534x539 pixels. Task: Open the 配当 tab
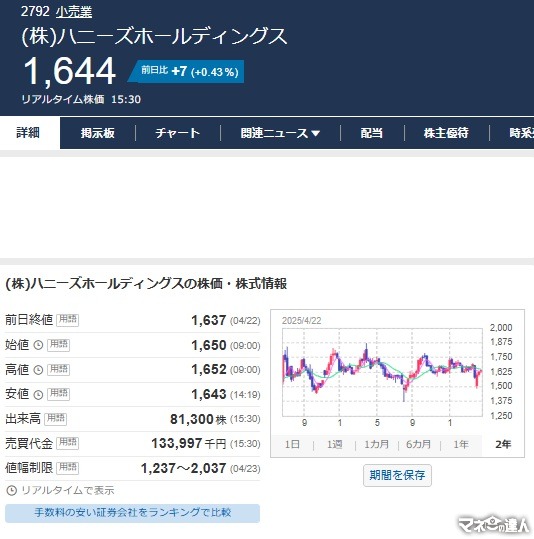[x=372, y=133]
